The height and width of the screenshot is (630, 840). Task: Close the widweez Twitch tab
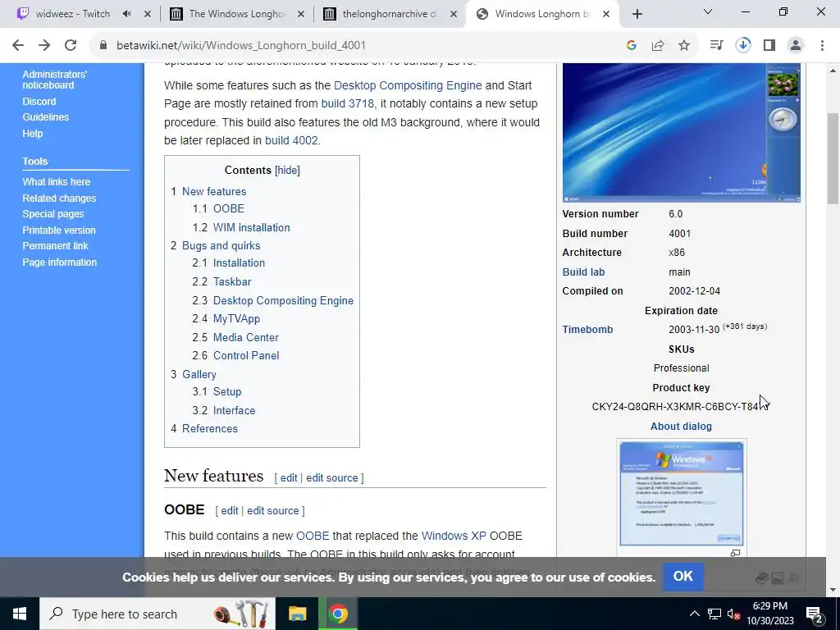(x=148, y=14)
